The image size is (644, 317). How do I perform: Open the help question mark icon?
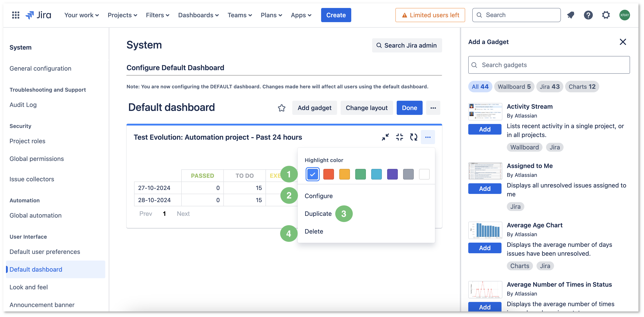(588, 15)
